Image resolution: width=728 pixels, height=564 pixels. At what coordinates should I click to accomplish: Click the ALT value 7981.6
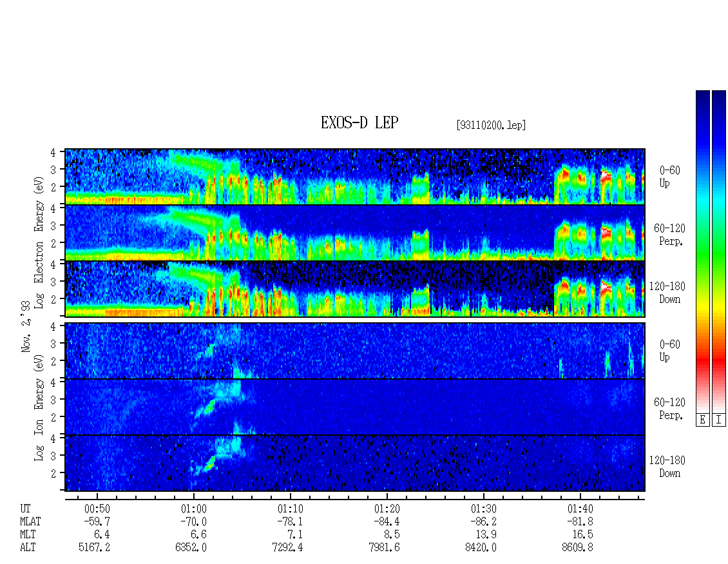384,548
